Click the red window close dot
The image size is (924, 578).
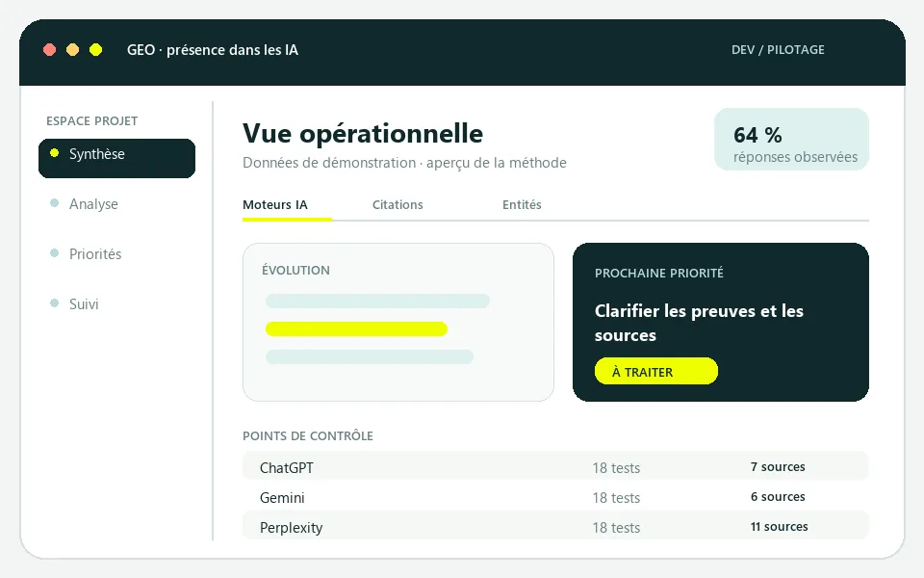pos(49,50)
